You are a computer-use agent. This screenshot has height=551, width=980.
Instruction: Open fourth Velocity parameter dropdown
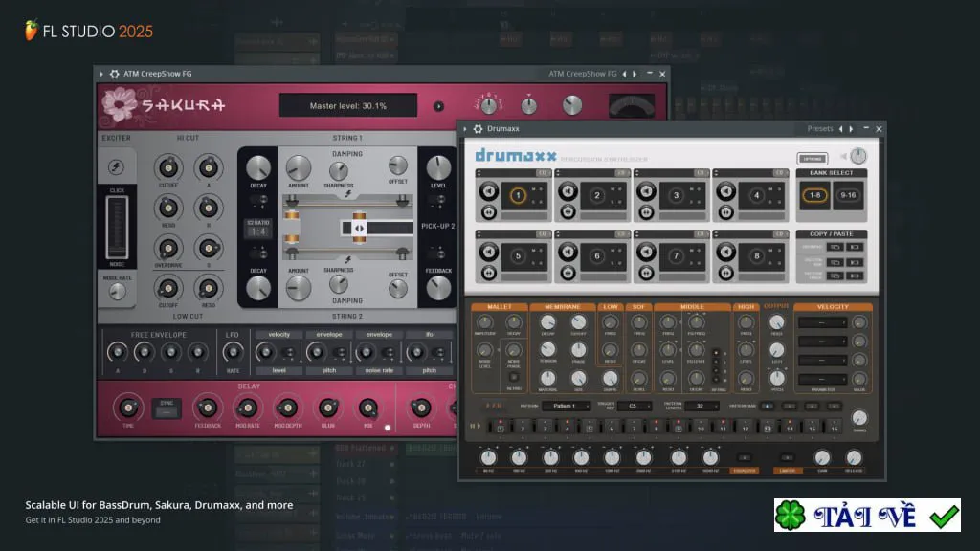coord(822,379)
